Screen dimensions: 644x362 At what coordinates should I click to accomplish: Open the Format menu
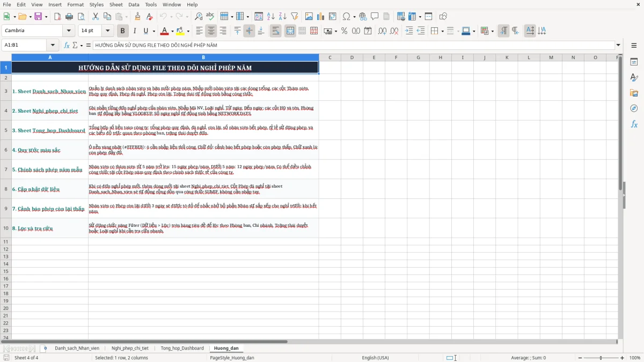coord(75,4)
